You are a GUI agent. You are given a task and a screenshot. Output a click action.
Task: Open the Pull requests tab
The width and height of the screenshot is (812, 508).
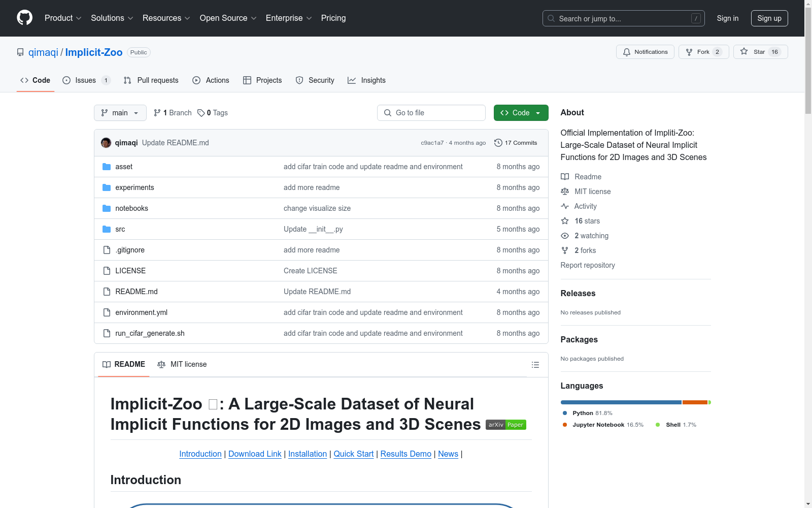pos(151,80)
